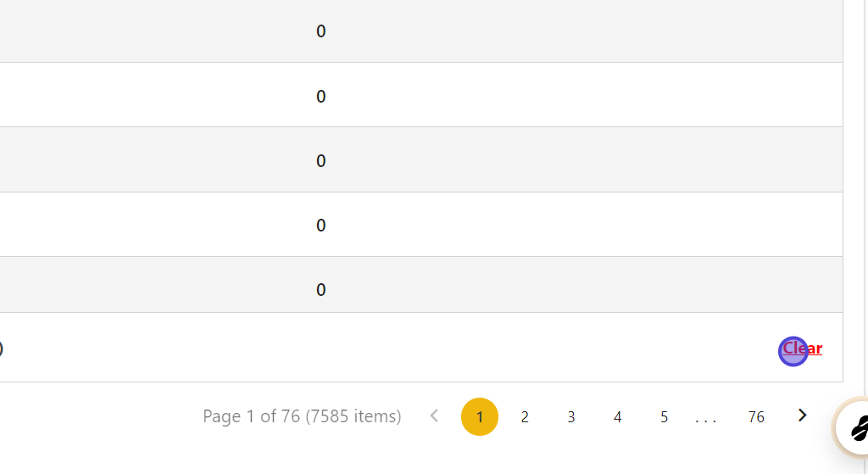Screen dimensions: 868x474
Task: Click the pagination ellipsis dots
Action: [x=706, y=418]
